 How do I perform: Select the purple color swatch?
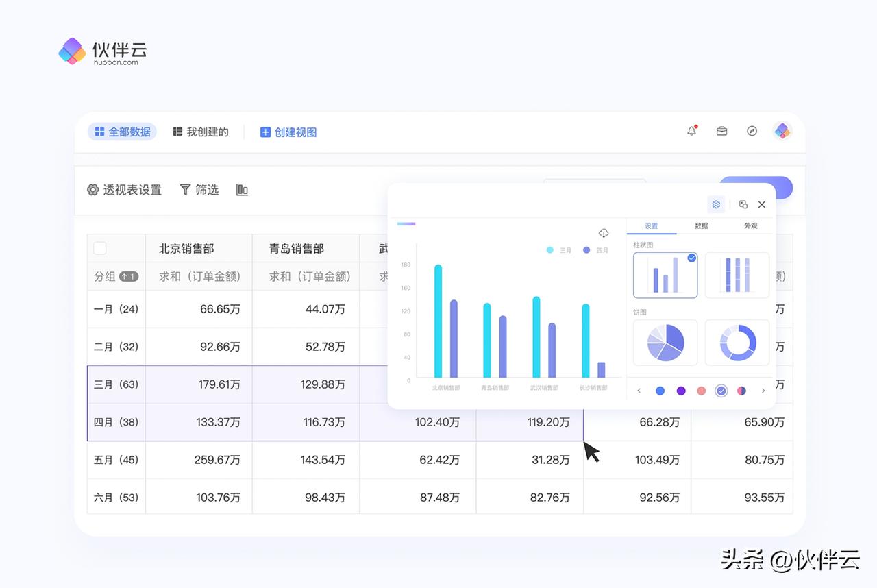[680, 390]
